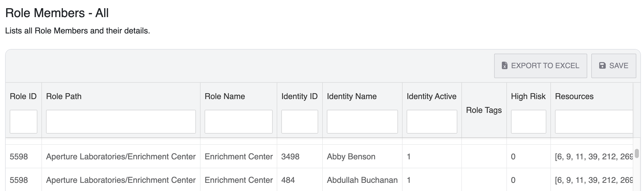Click the table's vertical scrollbar thumb

637,153
